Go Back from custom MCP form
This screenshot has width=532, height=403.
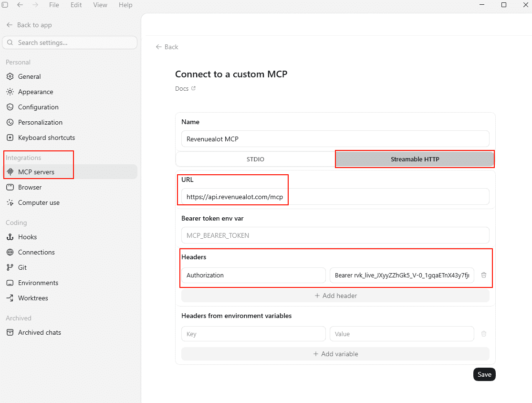point(167,47)
